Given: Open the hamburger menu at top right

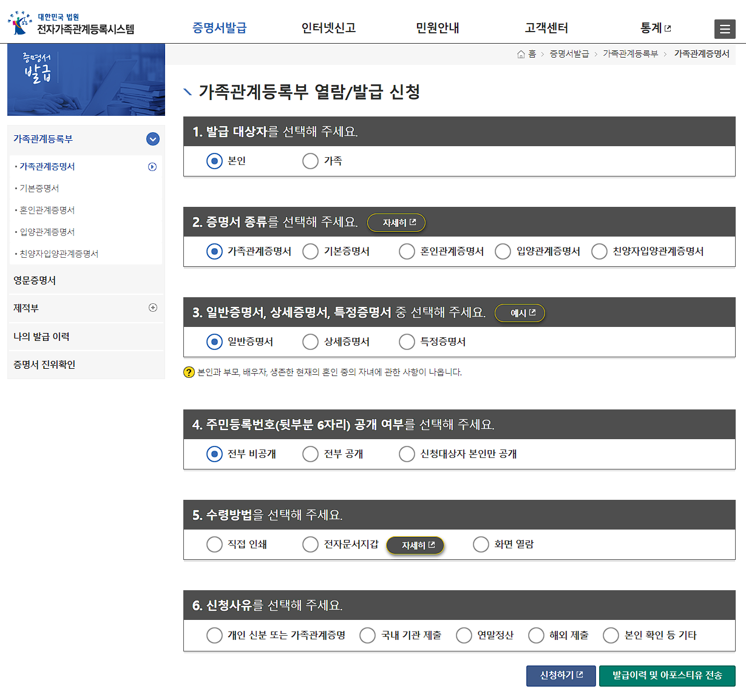Looking at the screenshot, I should [725, 29].
